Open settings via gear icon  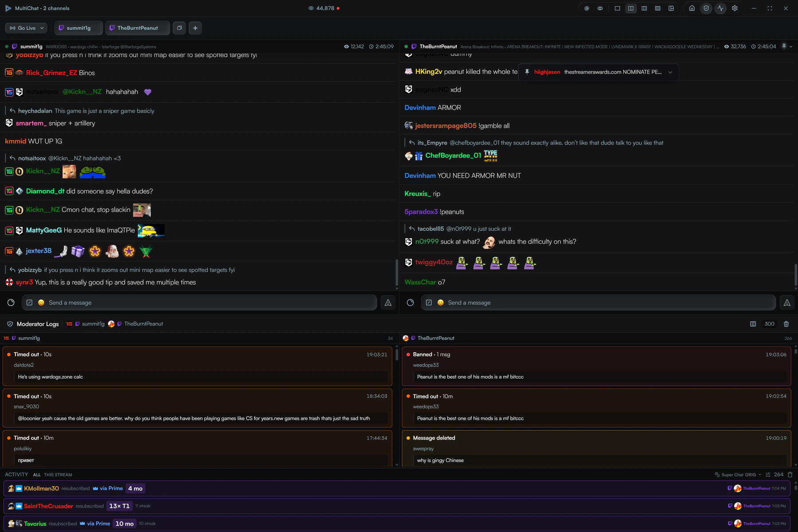click(735, 8)
